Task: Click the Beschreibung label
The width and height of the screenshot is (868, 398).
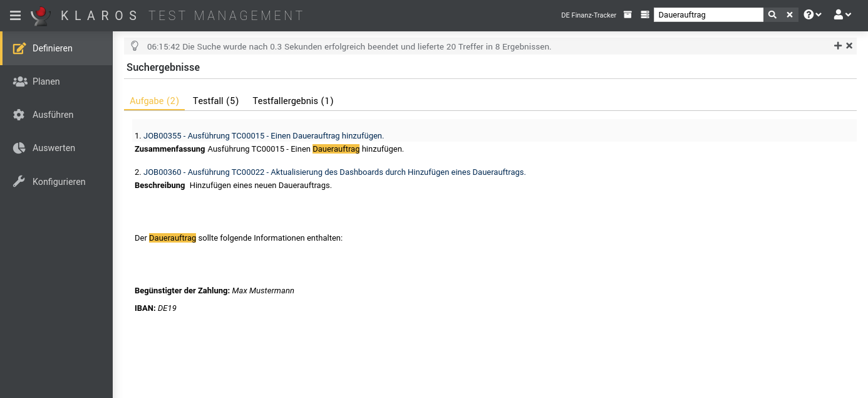Action: [x=160, y=186]
